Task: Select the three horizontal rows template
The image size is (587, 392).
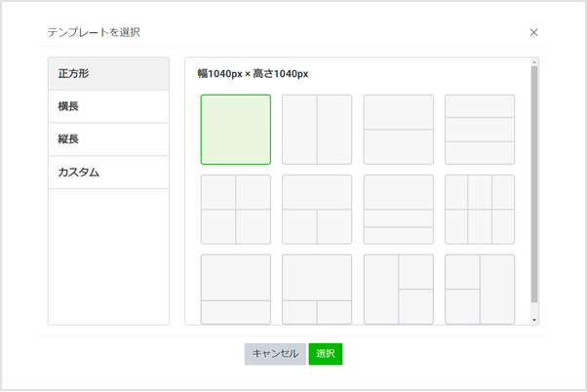Action: (480, 130)
